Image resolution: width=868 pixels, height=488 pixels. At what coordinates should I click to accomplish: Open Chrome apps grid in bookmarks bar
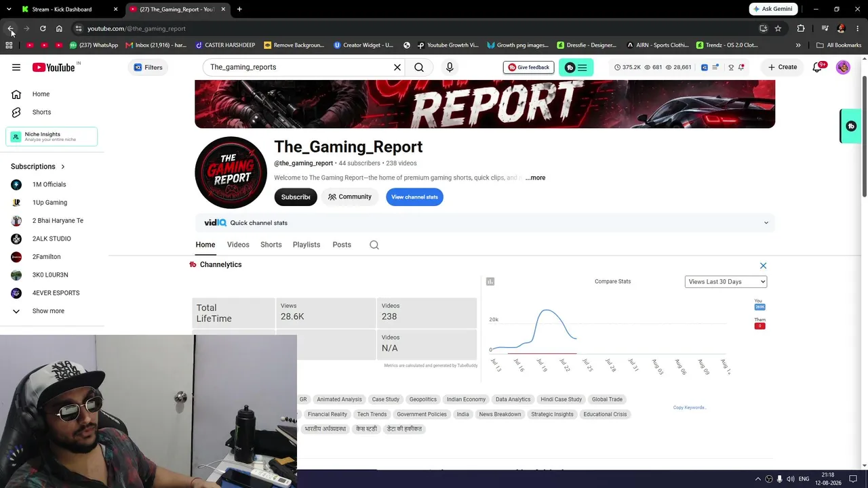[9, 45]
